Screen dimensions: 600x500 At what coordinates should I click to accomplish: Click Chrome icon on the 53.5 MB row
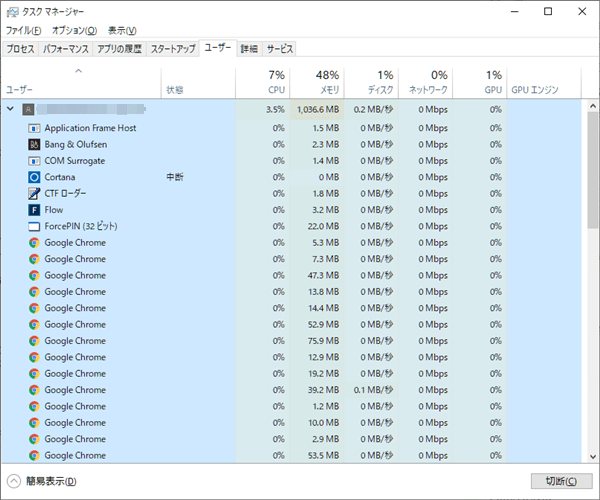[x=34, y=456]
